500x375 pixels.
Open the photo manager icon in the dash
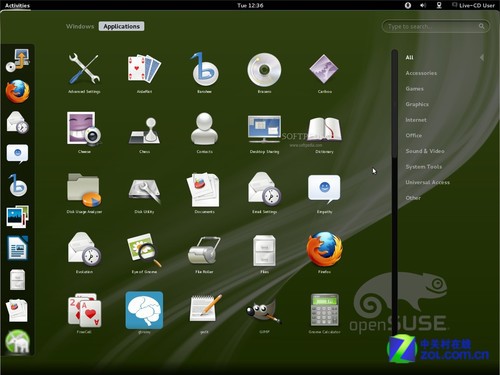point(17,217)
